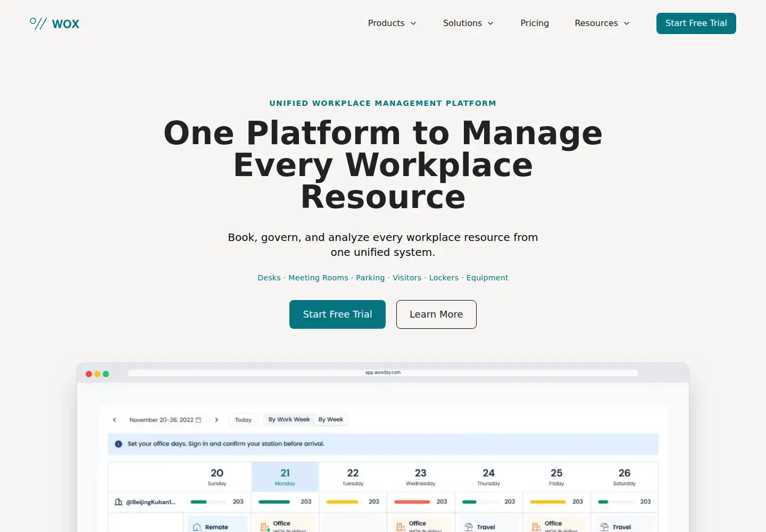Select the Saturday 26 column header

click(x=625, y=477)
